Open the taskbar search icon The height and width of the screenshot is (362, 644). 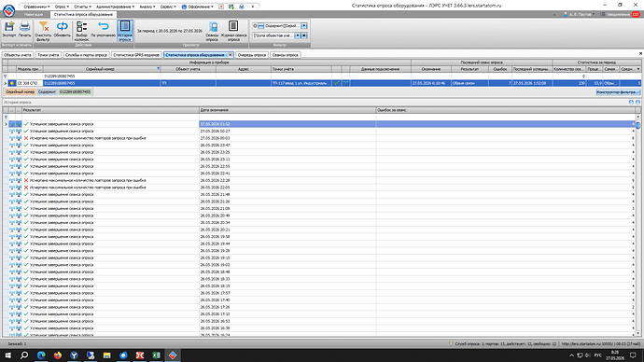click(x=24, y=355)
